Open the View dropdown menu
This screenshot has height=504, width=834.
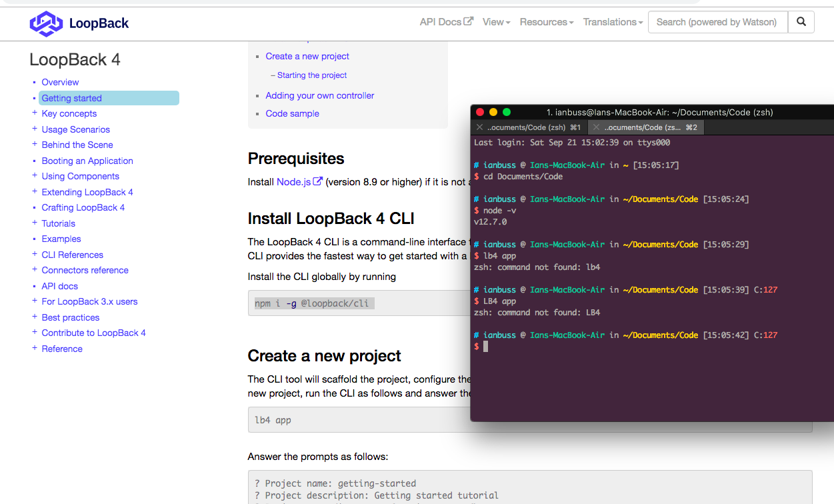(496, 22)
